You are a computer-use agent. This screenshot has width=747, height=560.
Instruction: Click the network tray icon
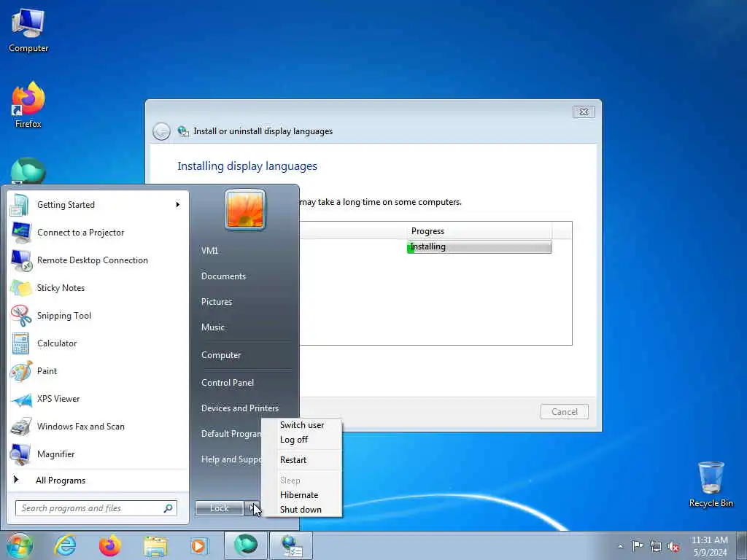pyautogui.click(x=656, y=546)
